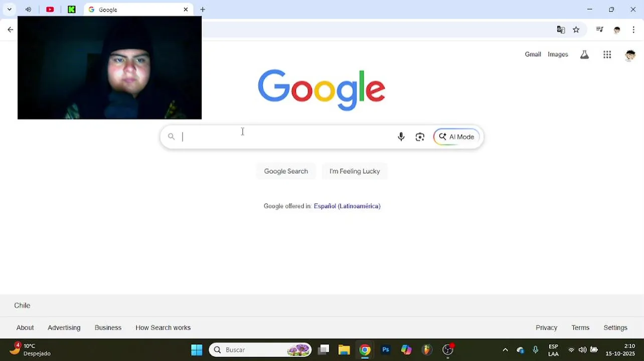
Task: Go back to the previous page
Action: pyautogui.click(x=10, y=30)
